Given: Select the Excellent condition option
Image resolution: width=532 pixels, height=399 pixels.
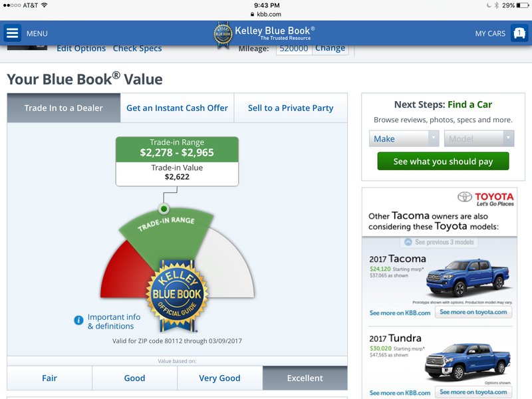Looking at the screenshot, I should point(305,378).
